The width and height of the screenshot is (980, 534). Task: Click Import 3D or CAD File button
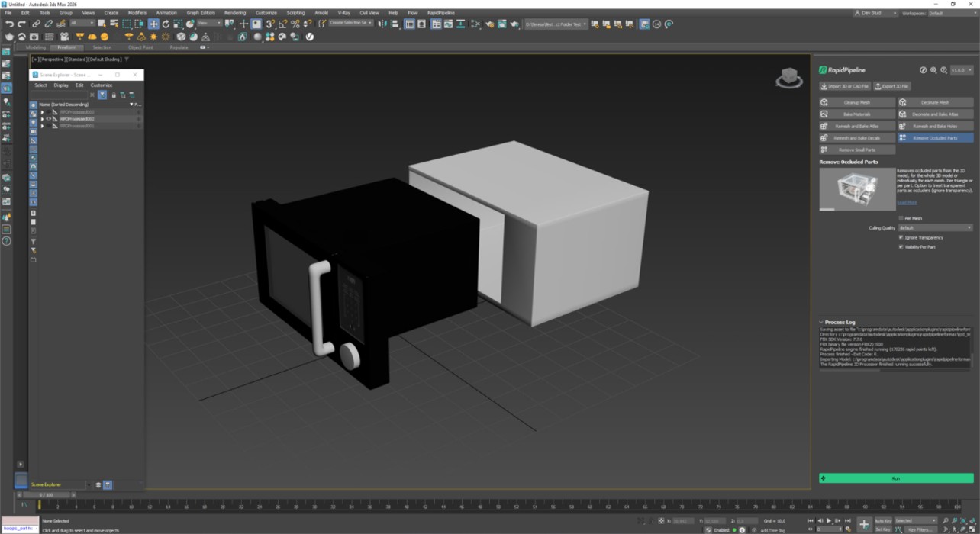coord(845,86)
